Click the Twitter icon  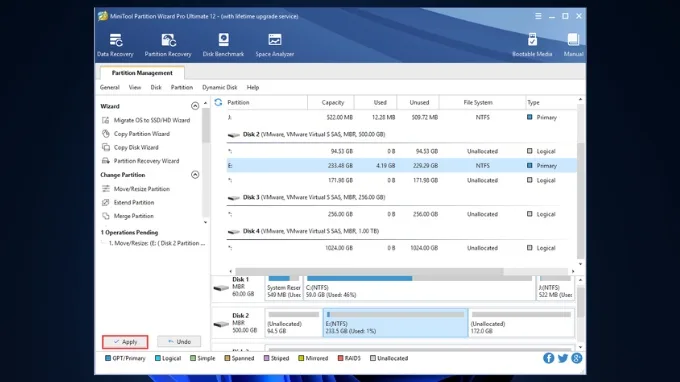(562, 358)
